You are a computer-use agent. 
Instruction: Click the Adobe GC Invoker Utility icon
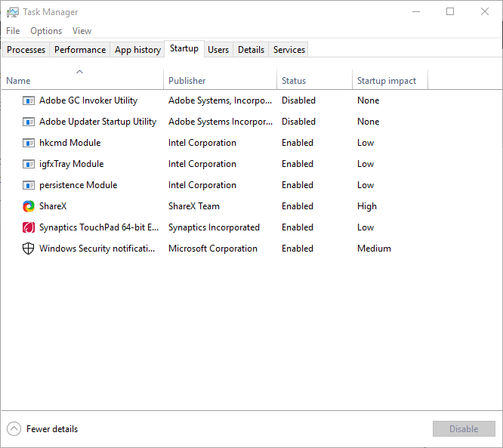29,100
